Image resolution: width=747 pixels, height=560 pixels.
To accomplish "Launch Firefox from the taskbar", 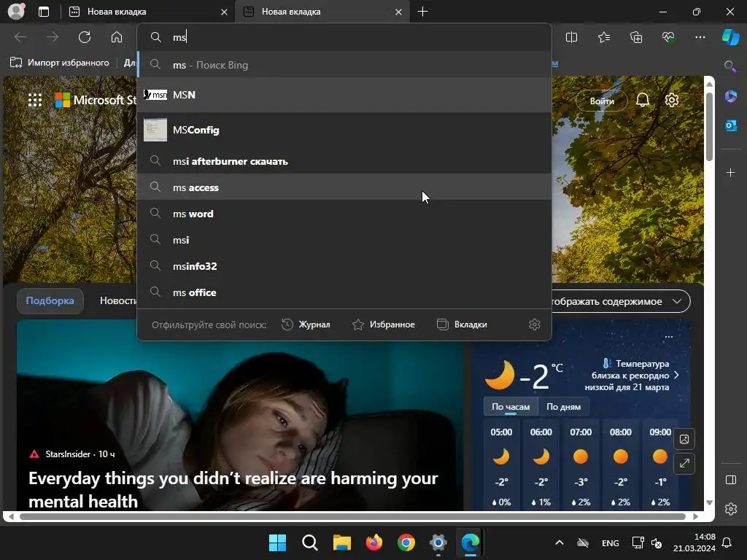I will (374, 542).
